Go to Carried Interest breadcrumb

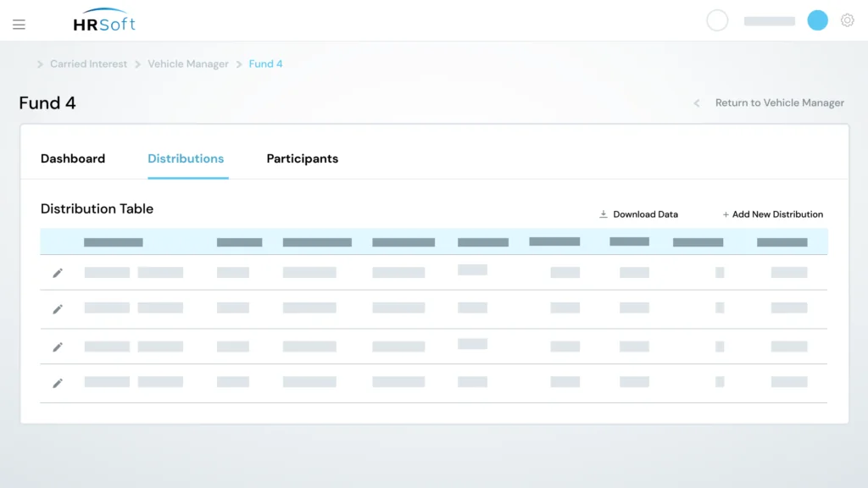pos(88,64)
